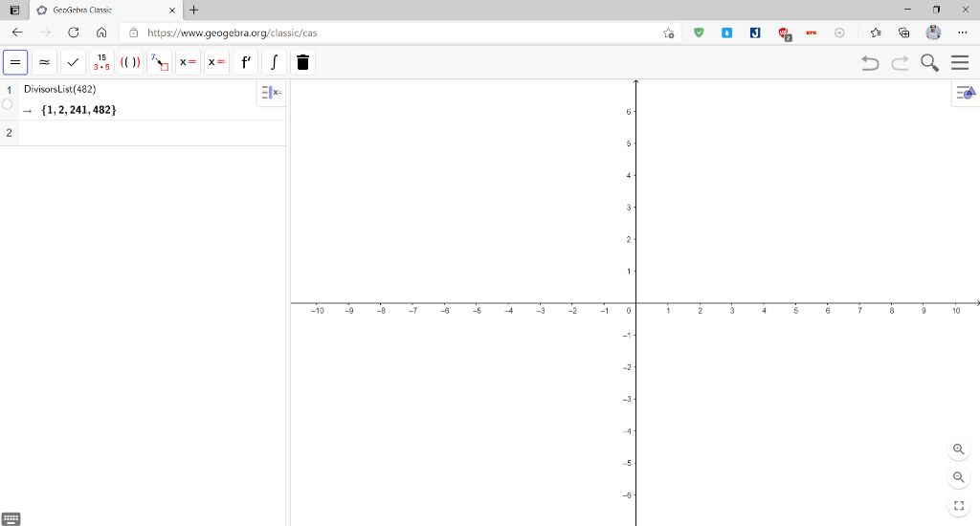Open the Graphics view style bar toggle
980x526 pixels.
[966, 93]
